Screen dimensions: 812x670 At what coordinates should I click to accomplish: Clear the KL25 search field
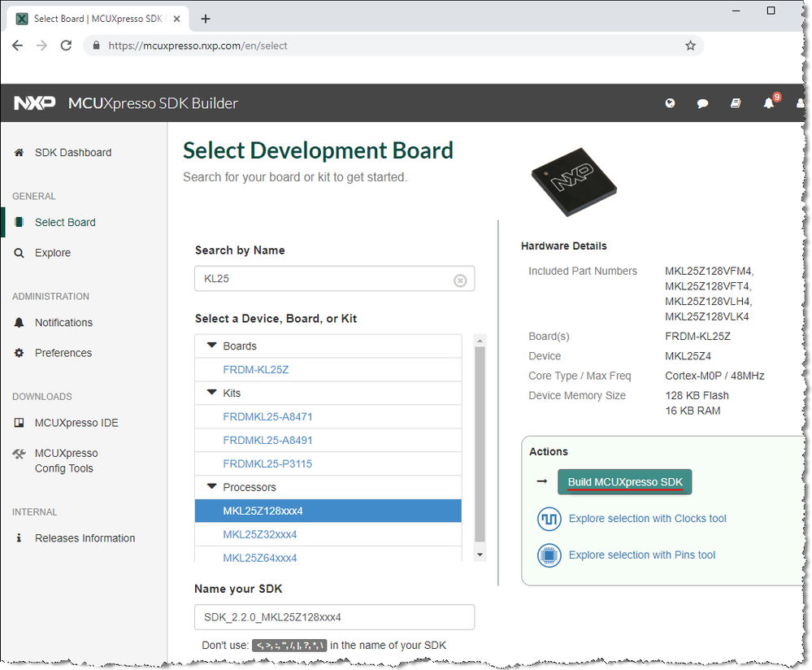click(x=460, y=281)
